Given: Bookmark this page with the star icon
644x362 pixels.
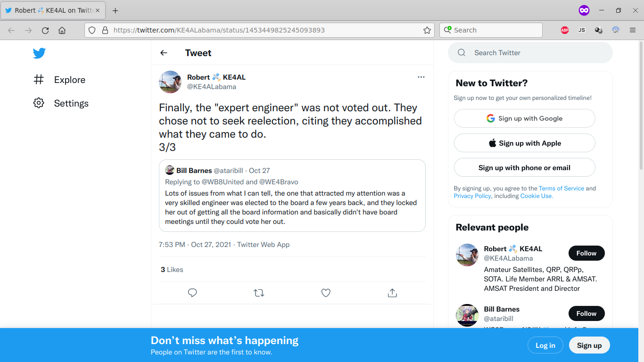Looking at the screenshot, I should (x=427, y=30).
